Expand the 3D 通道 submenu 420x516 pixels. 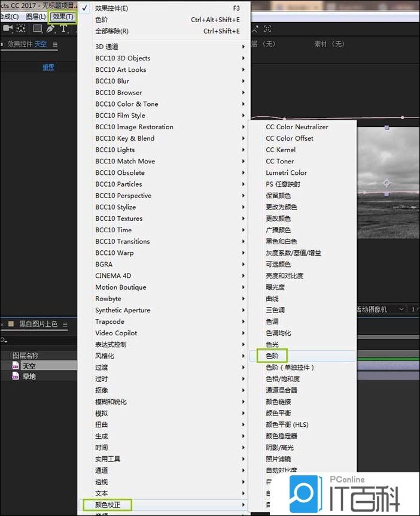(163, 47)
